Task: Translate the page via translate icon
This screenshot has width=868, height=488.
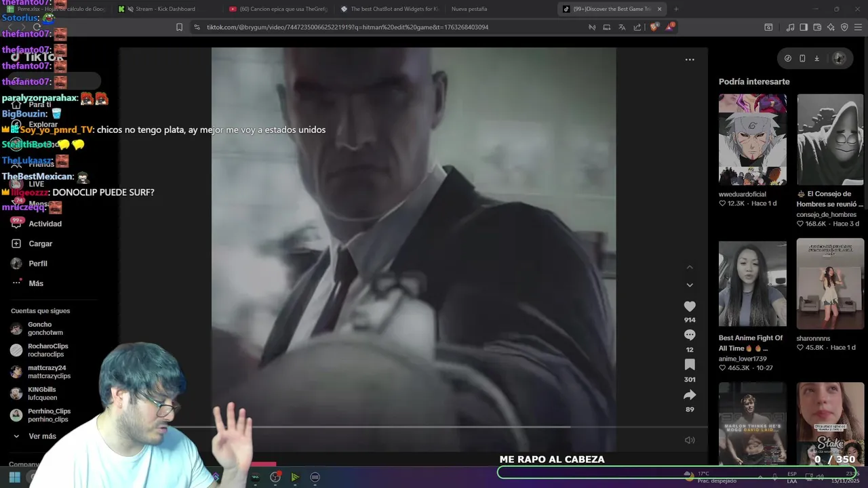Action: coord(622,27)
